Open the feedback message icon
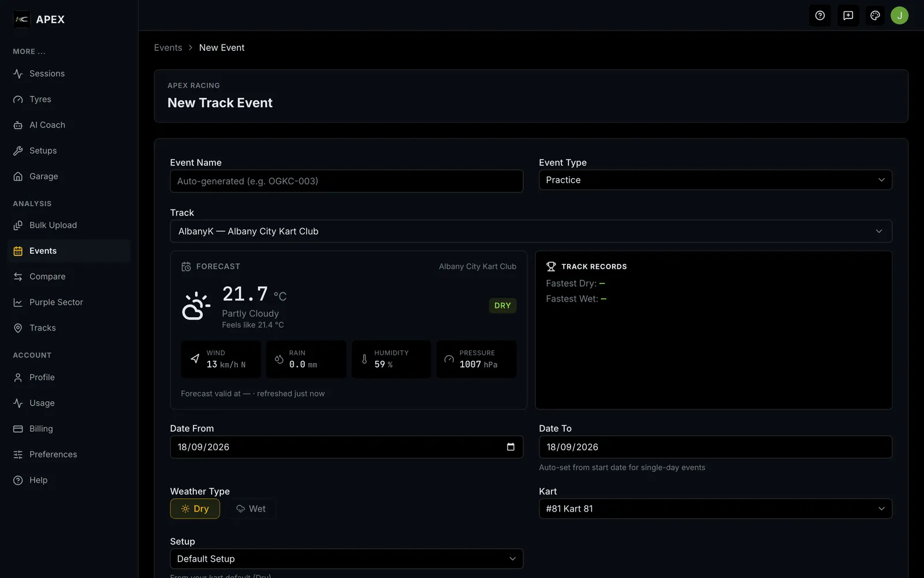924x578 pixels. click(848, 16)
